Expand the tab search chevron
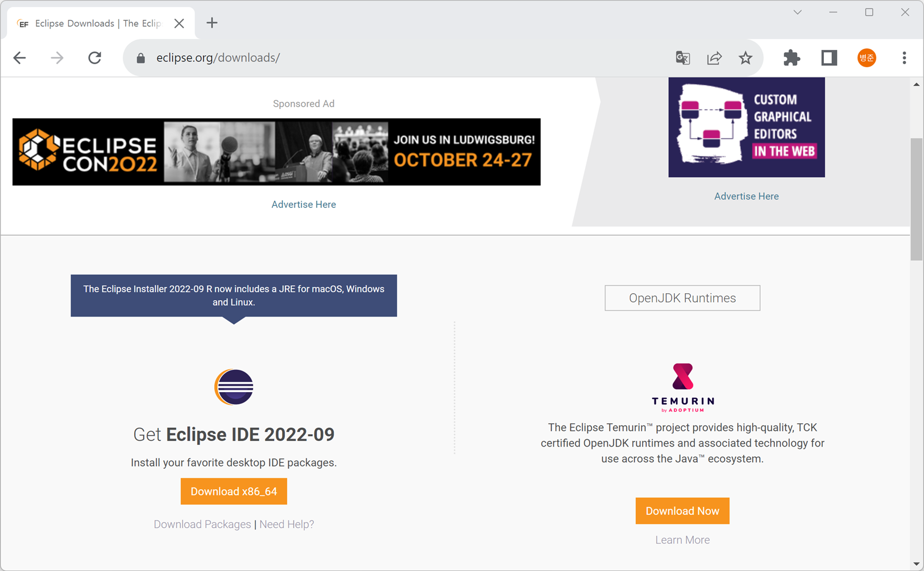The image size is (924, 571). pos(798,12)
